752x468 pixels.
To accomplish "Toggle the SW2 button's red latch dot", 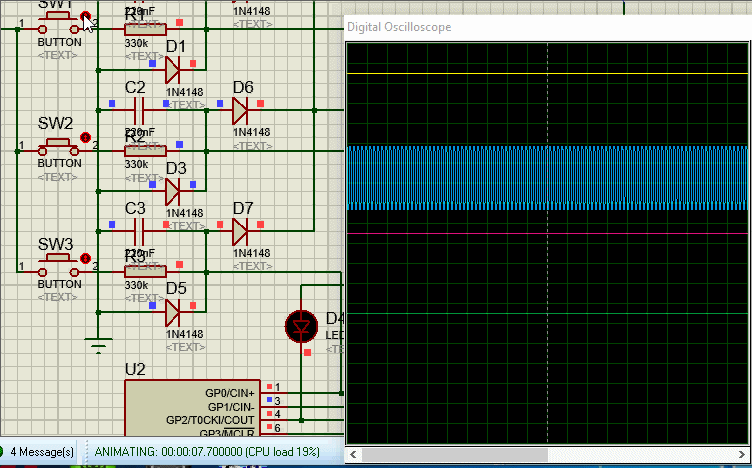I will tap(85, 137).
